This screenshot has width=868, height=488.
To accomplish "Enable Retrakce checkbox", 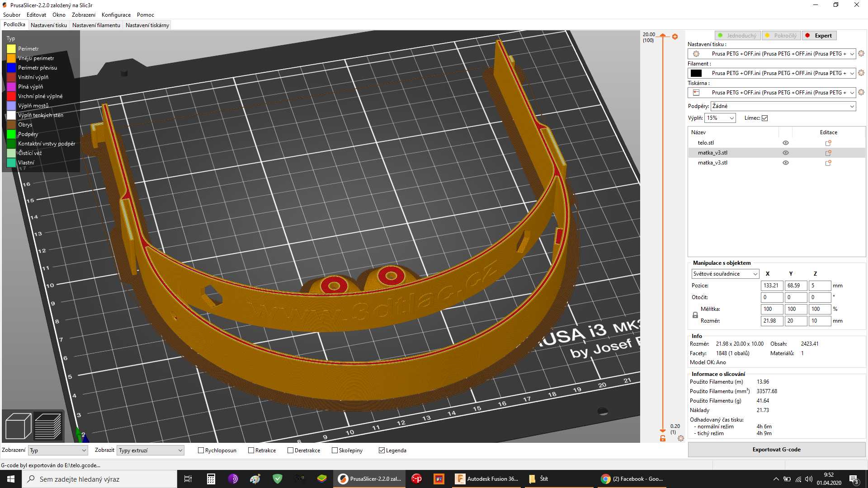I will click(251, 450).
